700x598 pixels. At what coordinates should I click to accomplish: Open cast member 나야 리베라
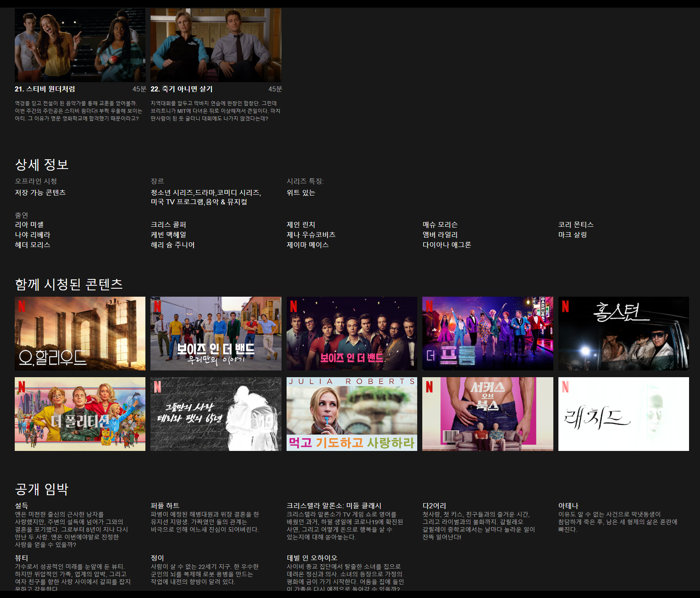pyautogui.click(x=32, y=235)
